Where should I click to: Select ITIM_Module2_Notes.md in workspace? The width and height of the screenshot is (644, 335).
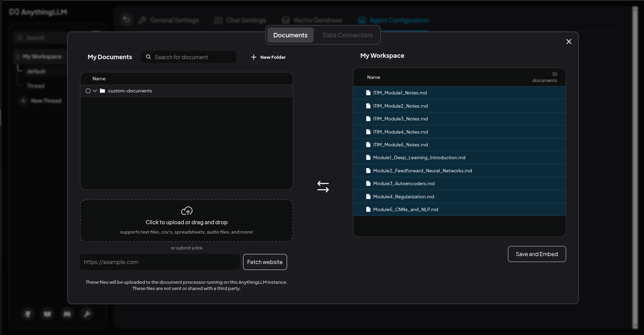tap(459, 106)
